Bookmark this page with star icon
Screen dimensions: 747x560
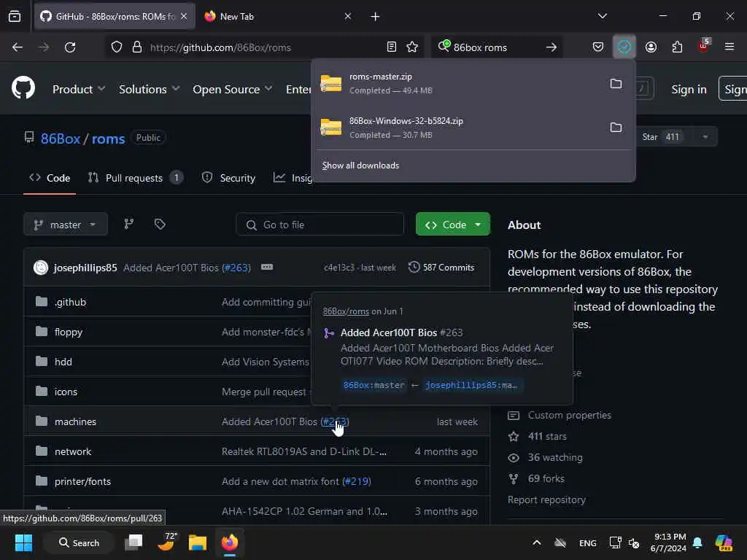[412, 47]
